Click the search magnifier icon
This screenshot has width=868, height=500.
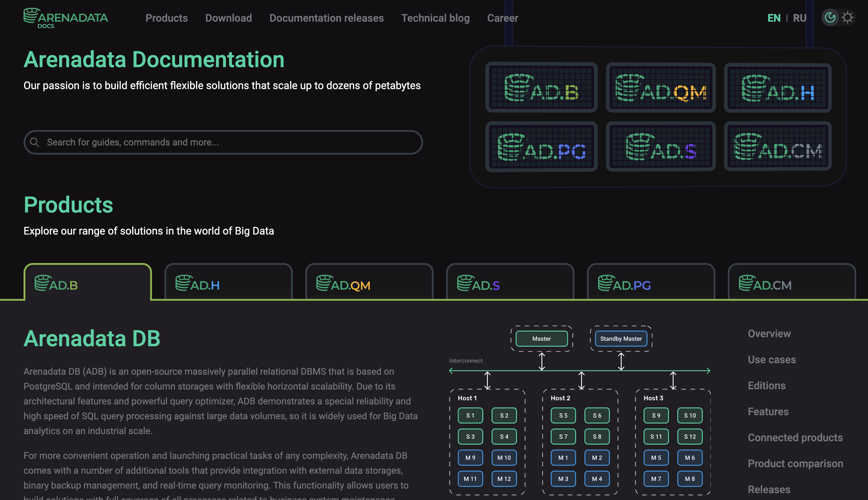[x=35, y=142]
